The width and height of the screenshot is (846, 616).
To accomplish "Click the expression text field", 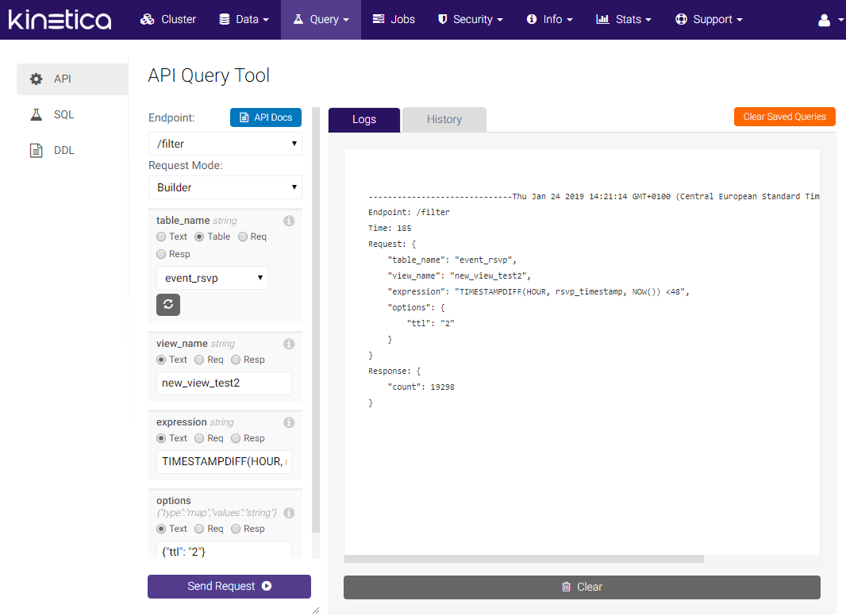I will [224, 462].
